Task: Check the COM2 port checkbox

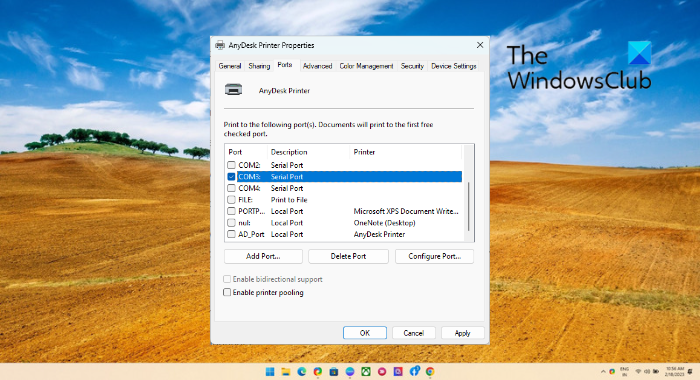Action: point(231,165)
